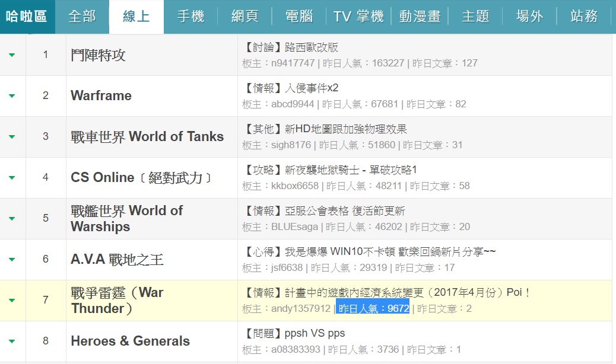The width and height of the screenshot is (616, 364).
Task: Open the 手機 tab
Action: (191, 17)
